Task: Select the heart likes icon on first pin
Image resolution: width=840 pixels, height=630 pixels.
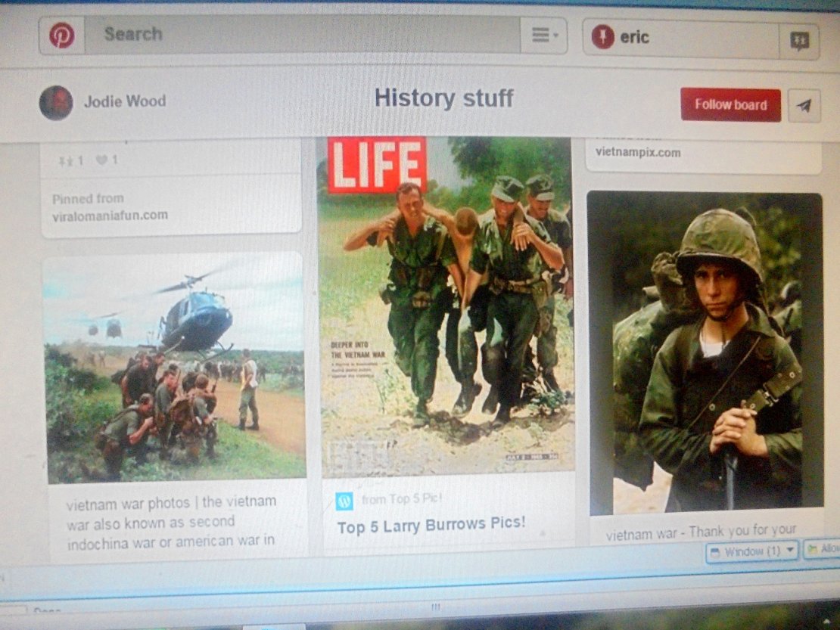Action: [102, 160]
